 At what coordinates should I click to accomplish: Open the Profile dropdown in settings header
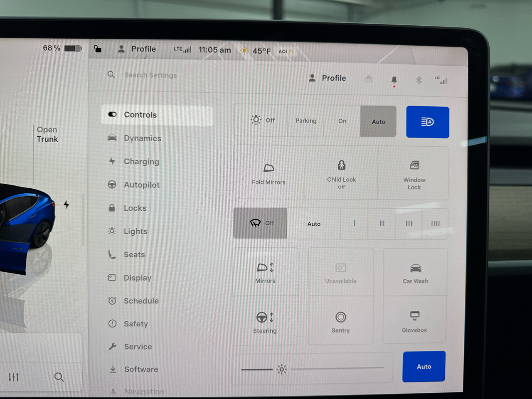(x=328, y=78)
